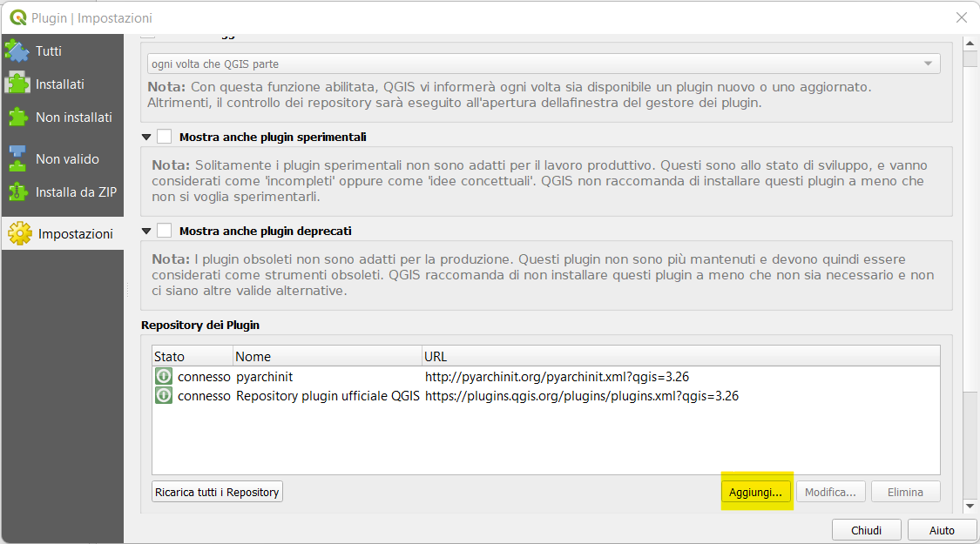Enable Mostra anche plugin sperimentali checkbox

(x=165, y=137)
